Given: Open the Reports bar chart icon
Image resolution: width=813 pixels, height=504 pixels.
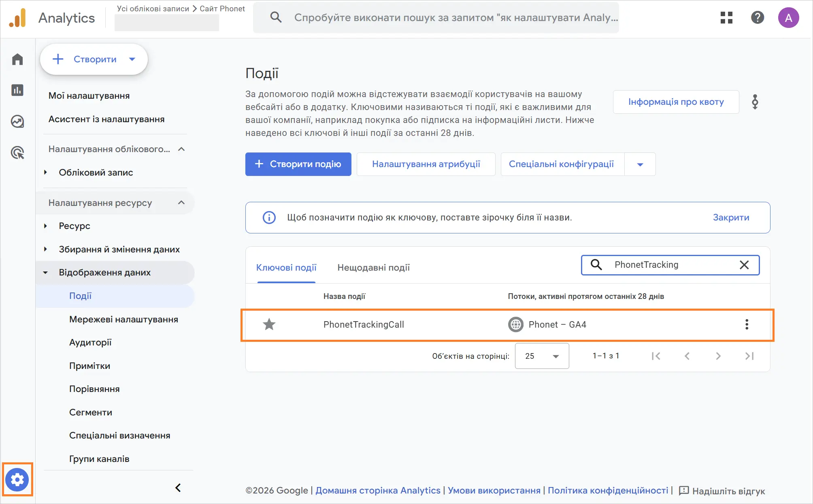Looking at the screenshot, I should 17,90.
